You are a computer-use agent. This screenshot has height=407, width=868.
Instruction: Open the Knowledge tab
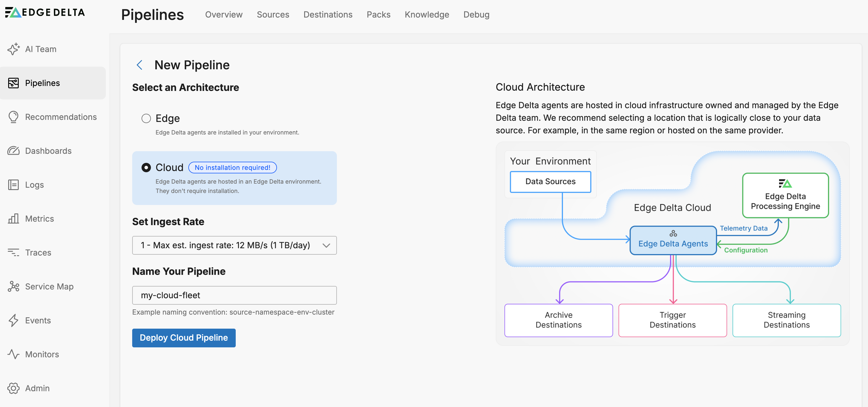click(x=427, y=15)
